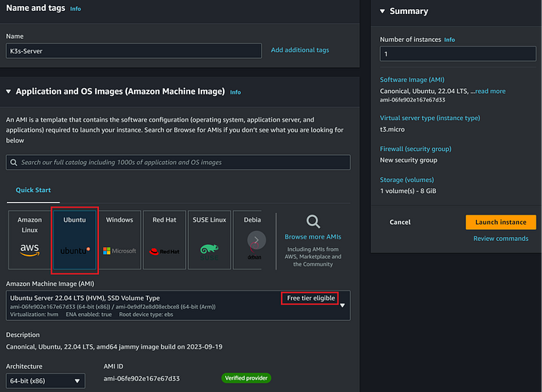Click the 1 volume(s) - 8 GiB text
The height and width of the screenshot is (392, 542).
coord(408,191)
